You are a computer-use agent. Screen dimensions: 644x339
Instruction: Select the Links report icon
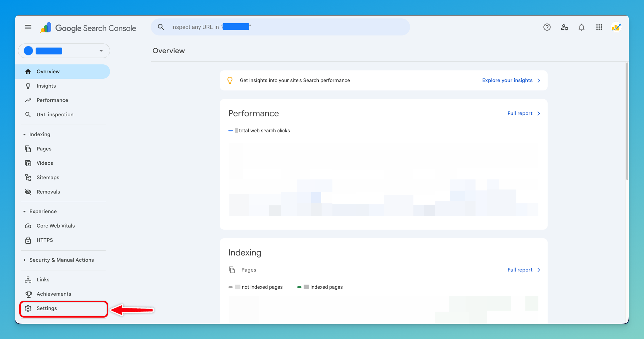[28, 279]
